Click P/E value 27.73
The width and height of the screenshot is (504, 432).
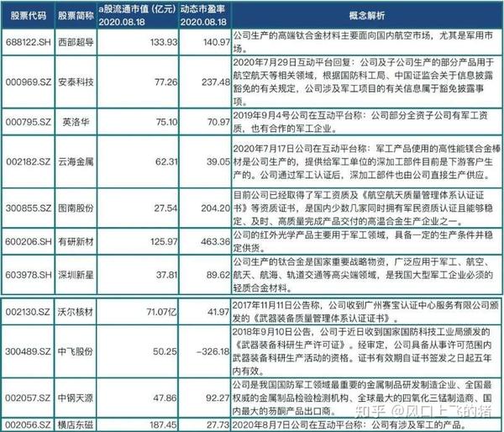(x=218, y=425)
